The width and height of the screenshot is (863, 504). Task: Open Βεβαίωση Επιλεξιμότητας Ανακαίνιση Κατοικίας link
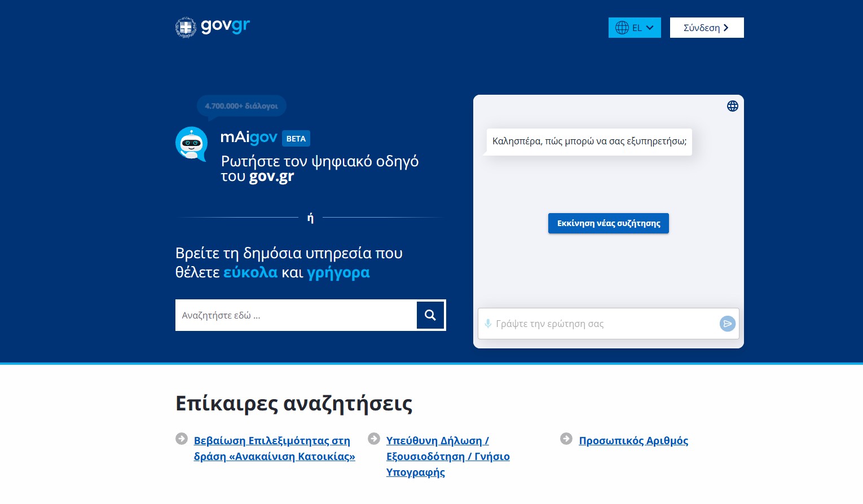tap(275, 449)
